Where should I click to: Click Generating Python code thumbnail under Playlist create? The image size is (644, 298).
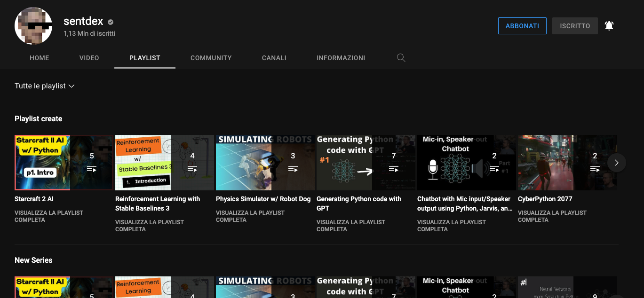[366, 163]
